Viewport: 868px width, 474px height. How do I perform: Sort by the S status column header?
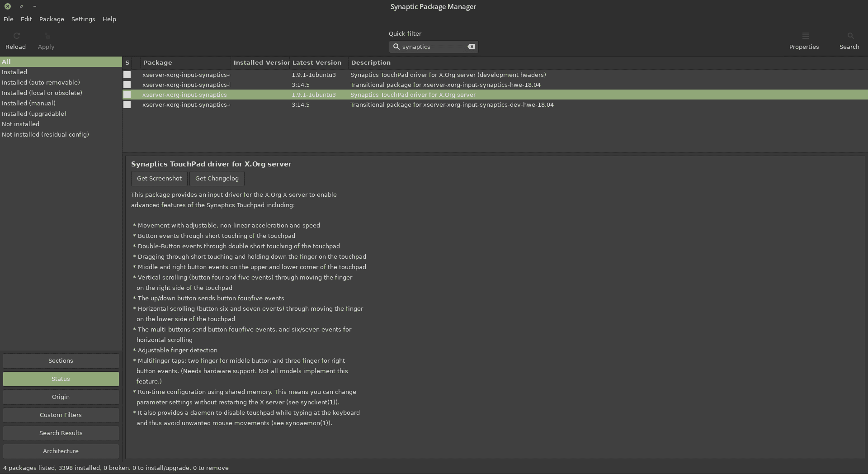coord(127,62)
